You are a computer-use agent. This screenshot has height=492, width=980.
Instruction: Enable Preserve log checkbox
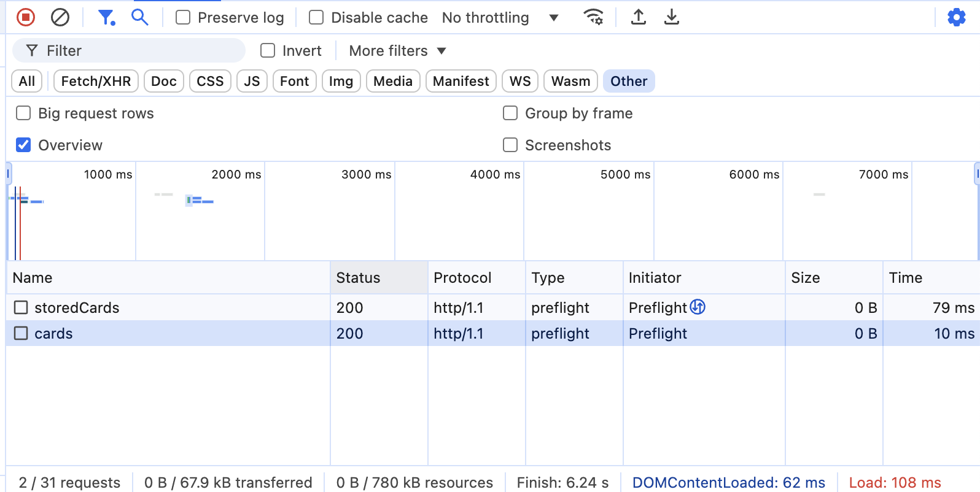183,17
